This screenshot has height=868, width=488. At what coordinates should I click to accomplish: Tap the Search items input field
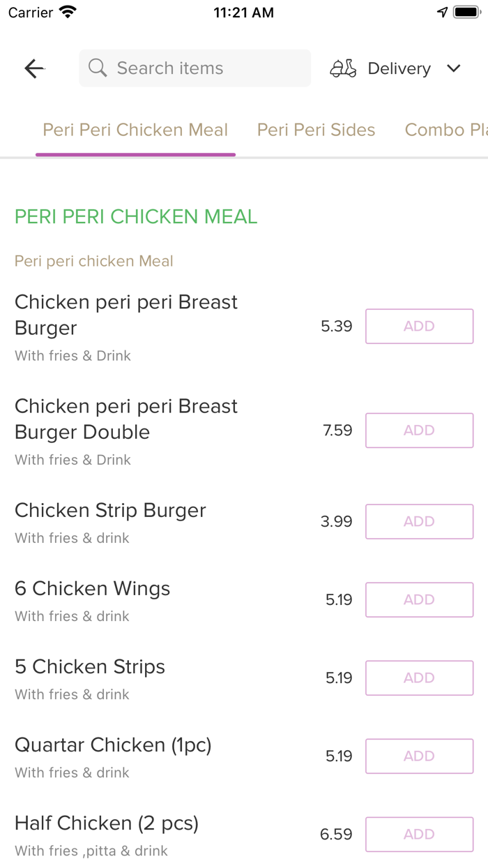click(x=195, y=68)
